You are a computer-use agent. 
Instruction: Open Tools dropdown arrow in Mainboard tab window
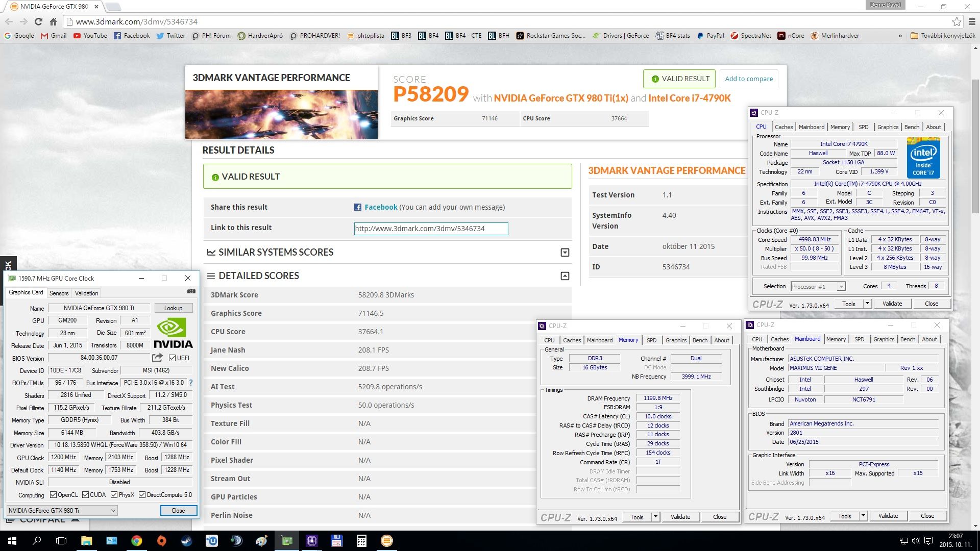(x=863, y=516)
